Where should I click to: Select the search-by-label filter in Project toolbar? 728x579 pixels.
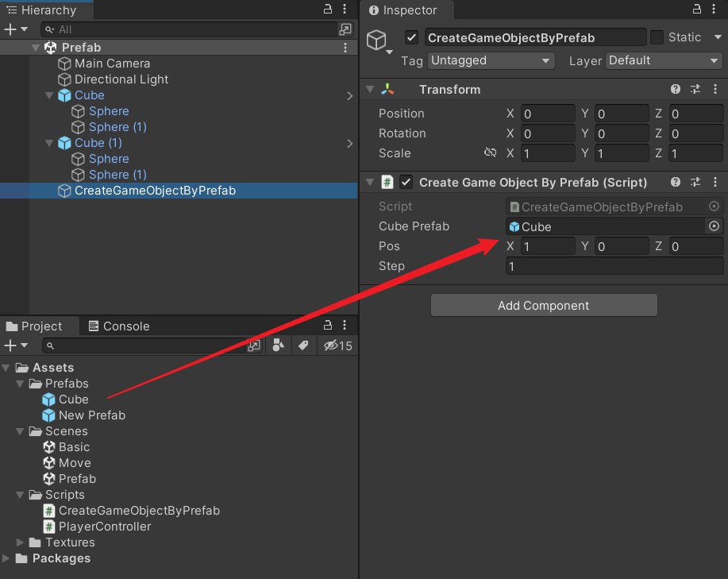pos(304,345)
